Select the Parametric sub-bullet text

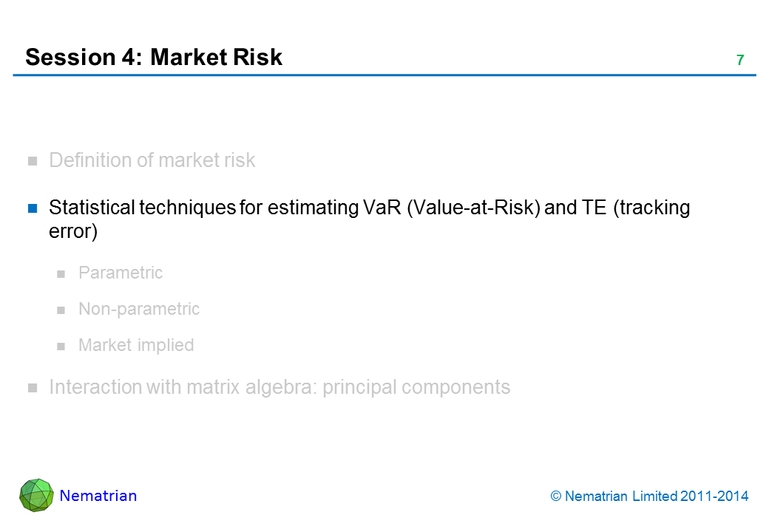coord(121,273)
